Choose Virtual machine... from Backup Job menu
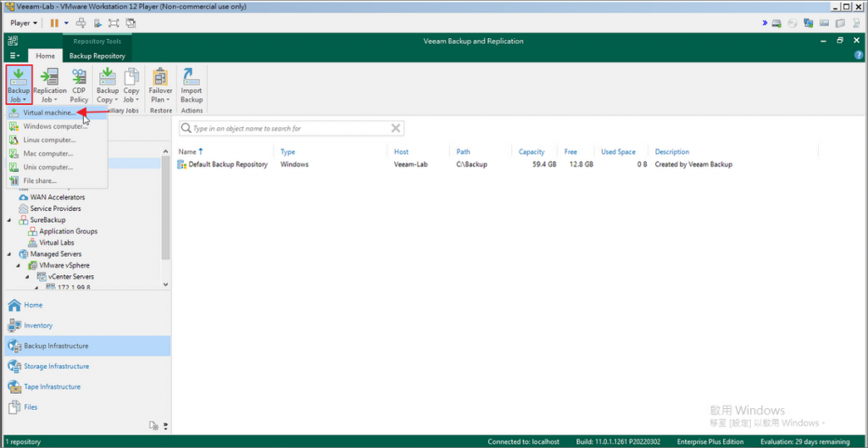 pyautogui.click(x=57, y=113)
